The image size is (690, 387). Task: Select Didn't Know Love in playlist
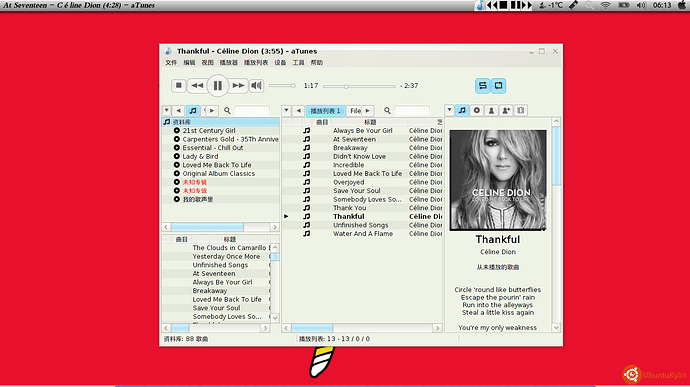(x=362, y=156)
